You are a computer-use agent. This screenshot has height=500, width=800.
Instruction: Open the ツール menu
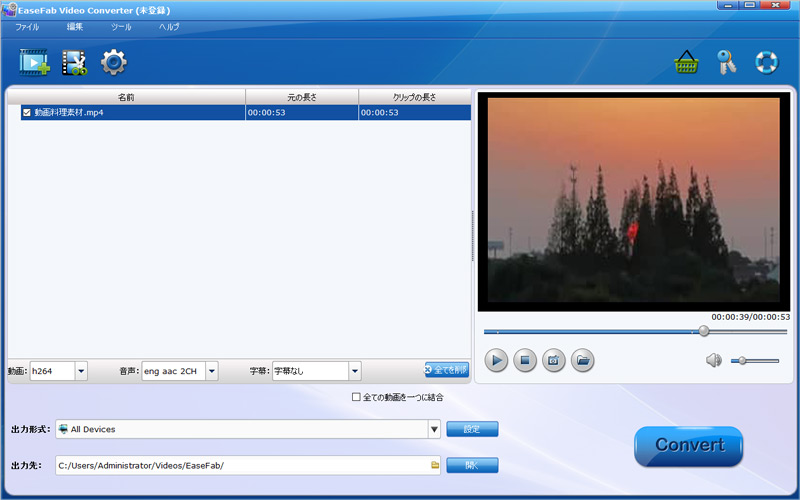pos(121,27)
